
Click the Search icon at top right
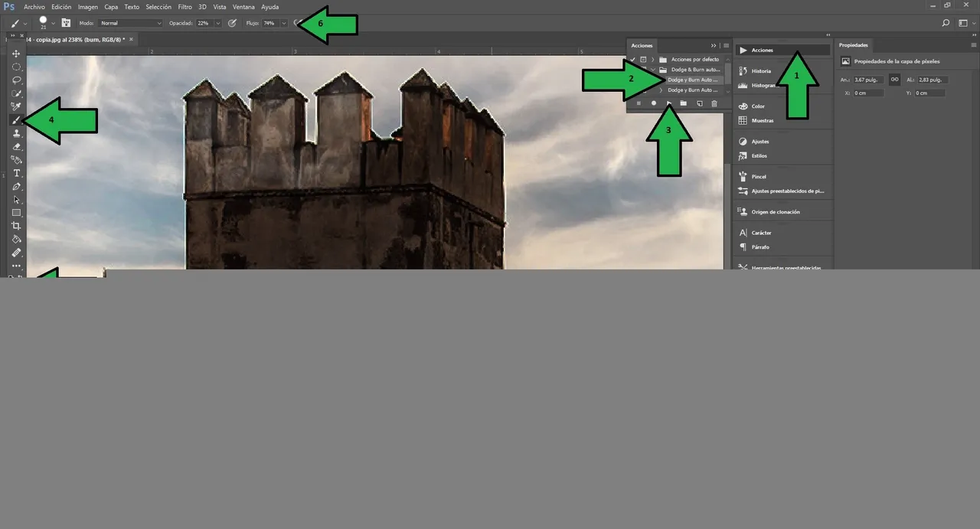tap(946, 23)
